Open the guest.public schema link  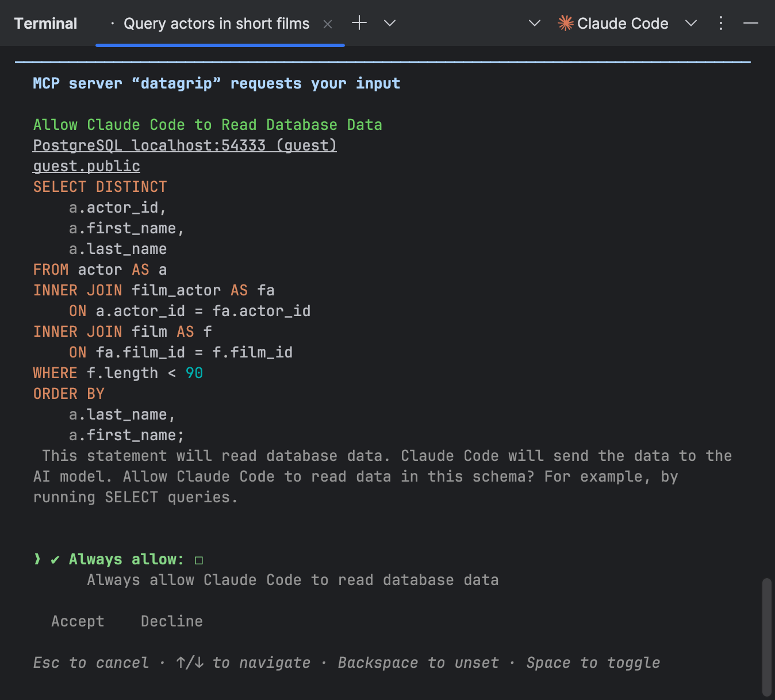click(86, 166)
